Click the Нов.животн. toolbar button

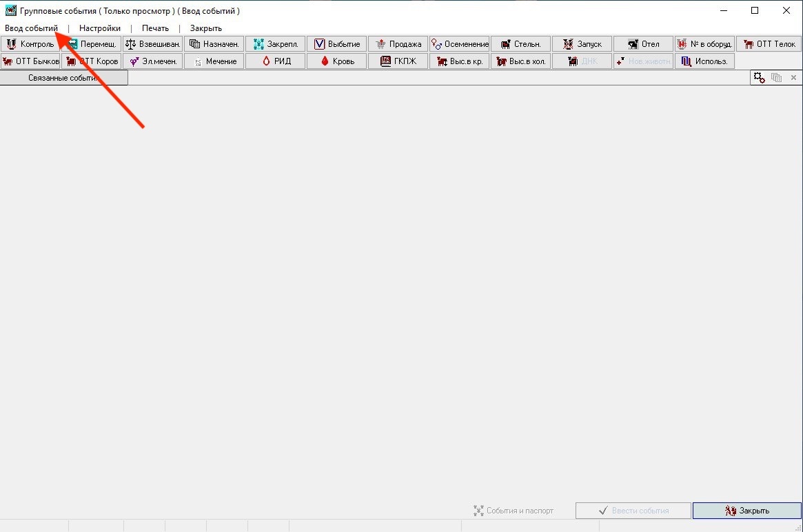tap(643, 61)
